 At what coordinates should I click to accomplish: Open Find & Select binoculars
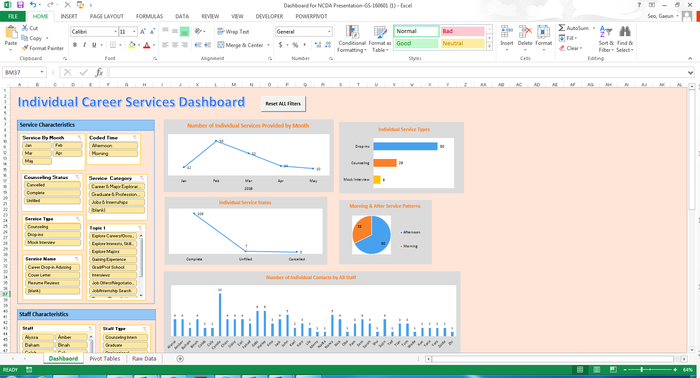click(625, 39)
